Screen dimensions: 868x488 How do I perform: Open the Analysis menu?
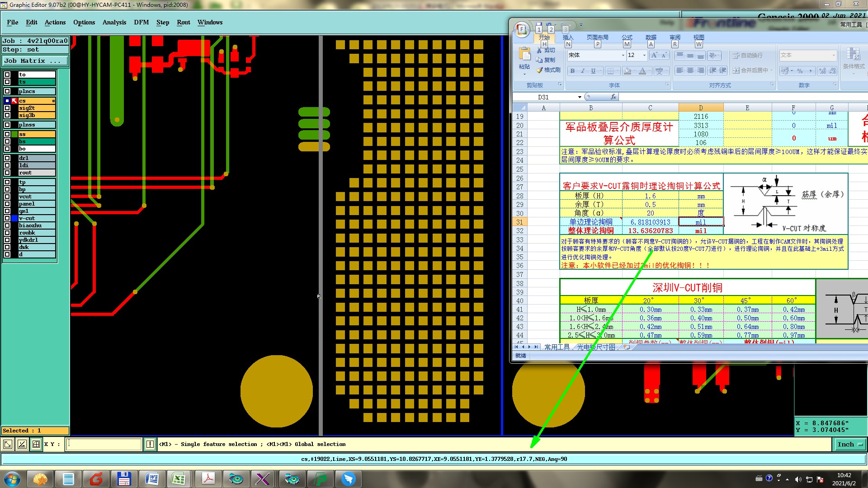[114, 22]
